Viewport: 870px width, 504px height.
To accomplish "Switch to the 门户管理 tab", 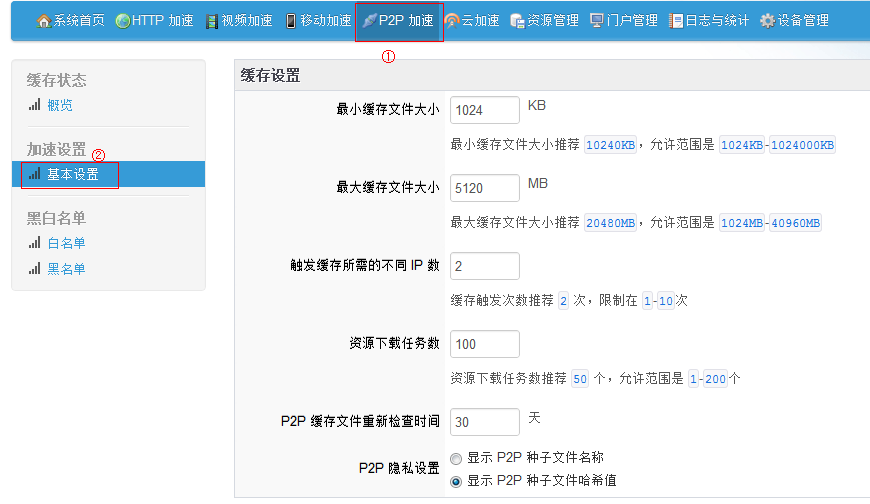I will point(624,21).
